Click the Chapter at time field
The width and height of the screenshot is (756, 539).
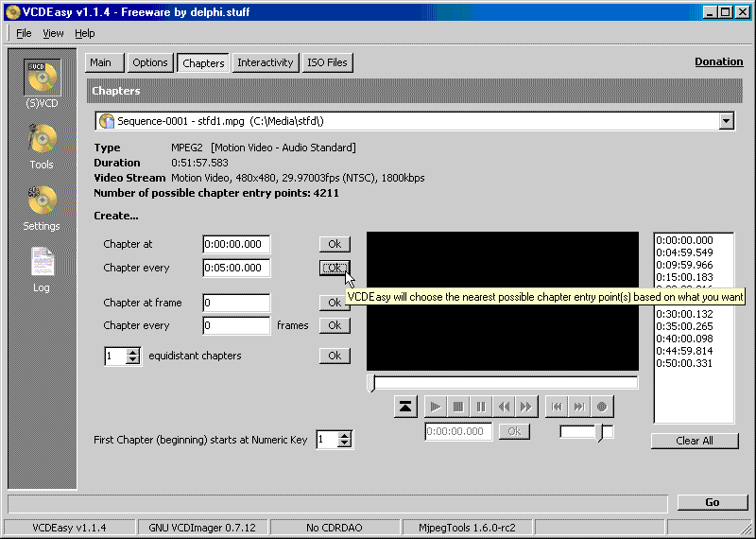236,244
